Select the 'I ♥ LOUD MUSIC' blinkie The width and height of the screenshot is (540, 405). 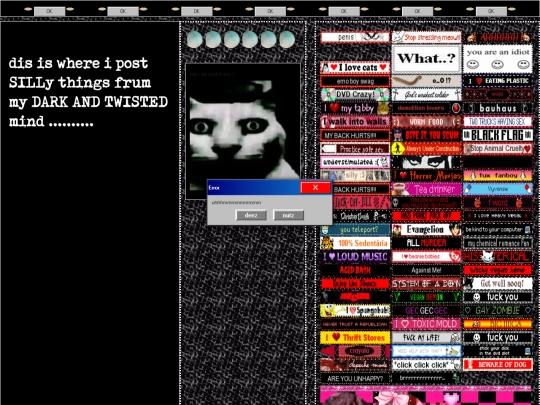(355, 257)
